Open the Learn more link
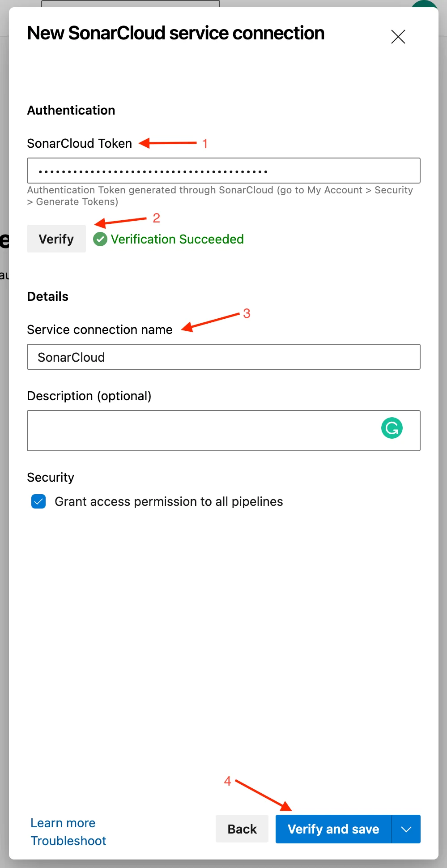 coord(63,823)
